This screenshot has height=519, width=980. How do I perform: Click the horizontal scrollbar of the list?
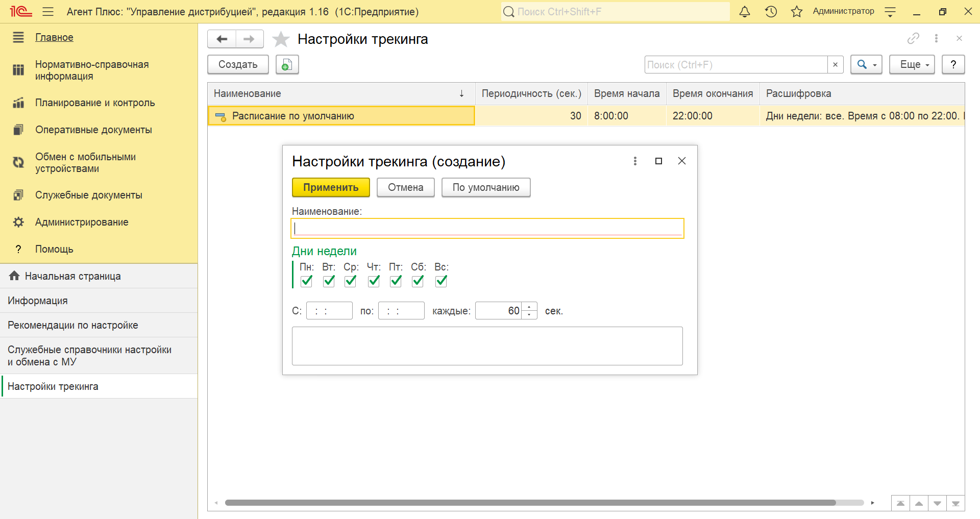point(530,503)
